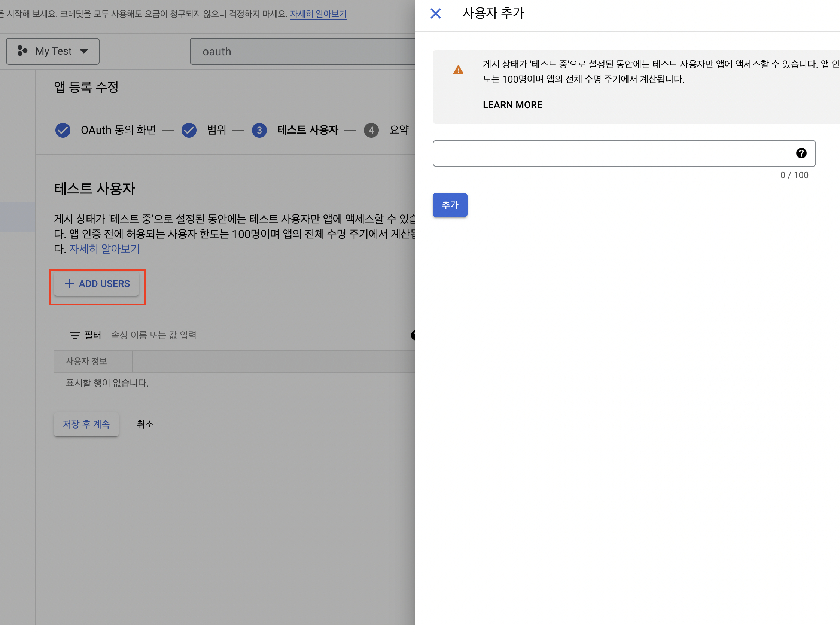Open the My Test project dropdown arrow
Screen dimensions: 840x625
[84, 51]
